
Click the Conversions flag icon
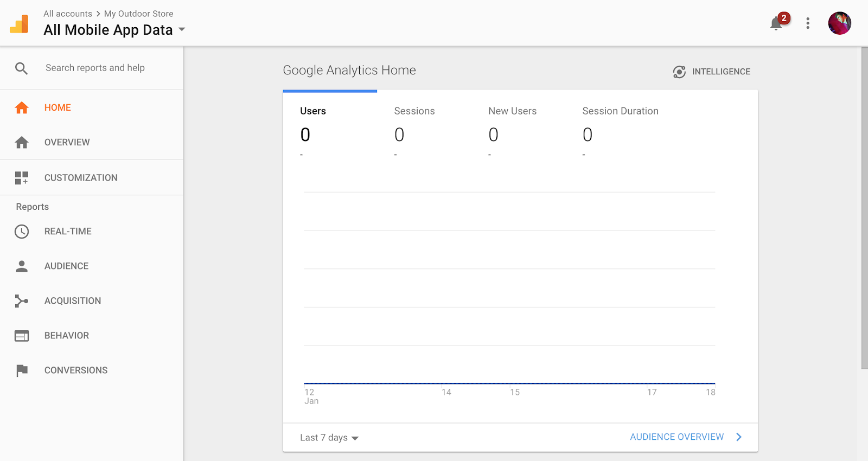pos(22,370)
